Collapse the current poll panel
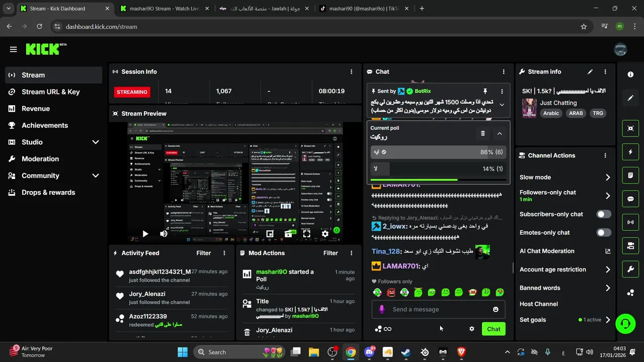This screenshot has height=362, width=644. click(500, 134)
